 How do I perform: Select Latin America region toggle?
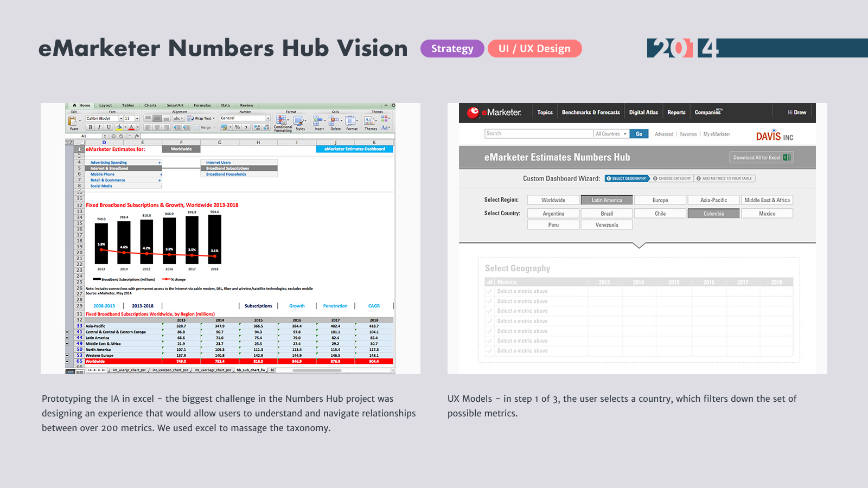pos(607,200)
